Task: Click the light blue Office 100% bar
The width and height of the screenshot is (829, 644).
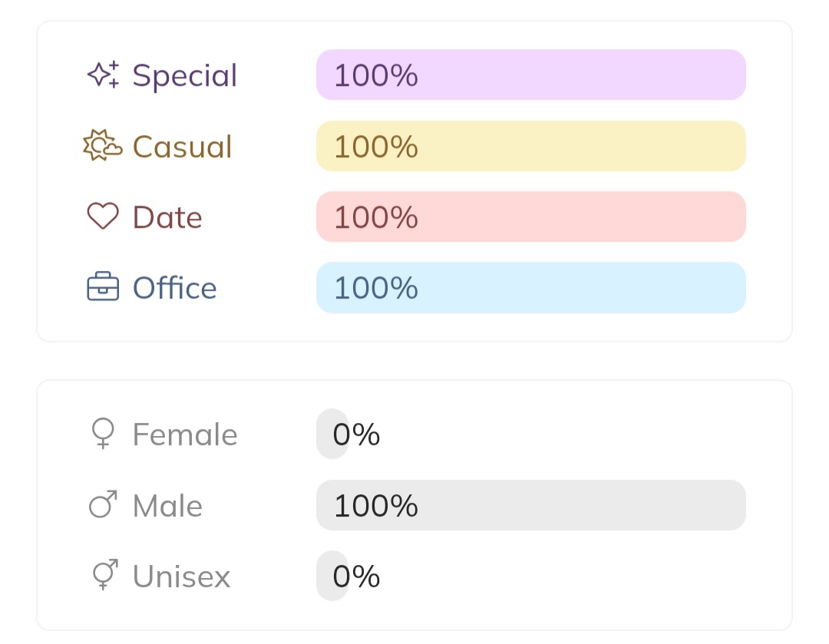Action: (x=530, y=287)
